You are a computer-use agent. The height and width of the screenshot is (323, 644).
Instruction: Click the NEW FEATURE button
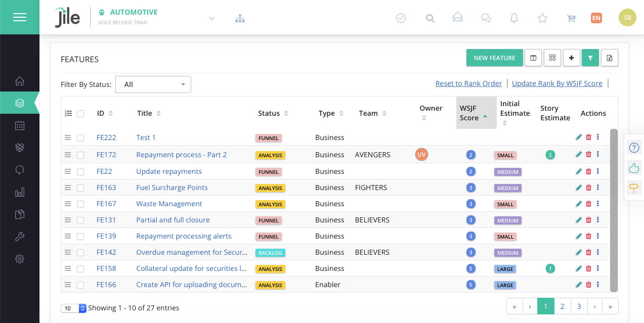click(494, 58)
